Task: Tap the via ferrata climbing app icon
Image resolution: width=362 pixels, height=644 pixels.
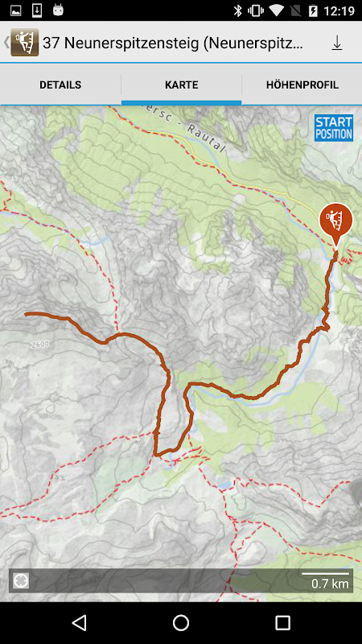Action: click(x=25, y=43)
